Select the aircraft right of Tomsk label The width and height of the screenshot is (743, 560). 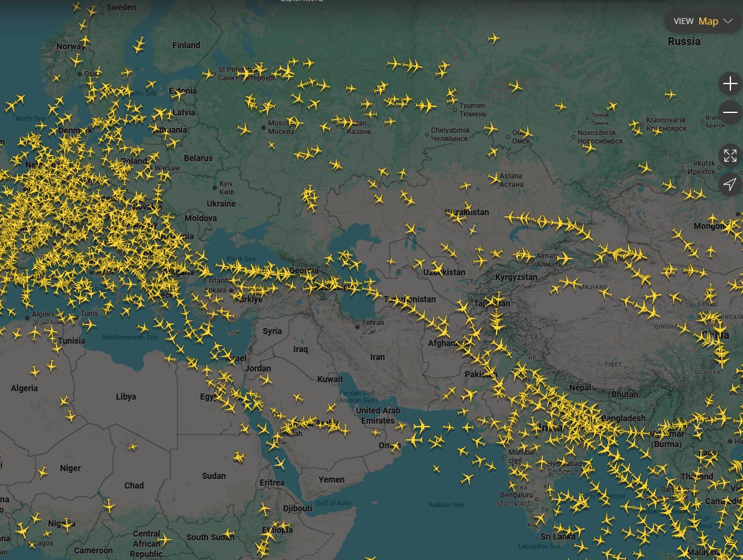click(x=611, y=106)
